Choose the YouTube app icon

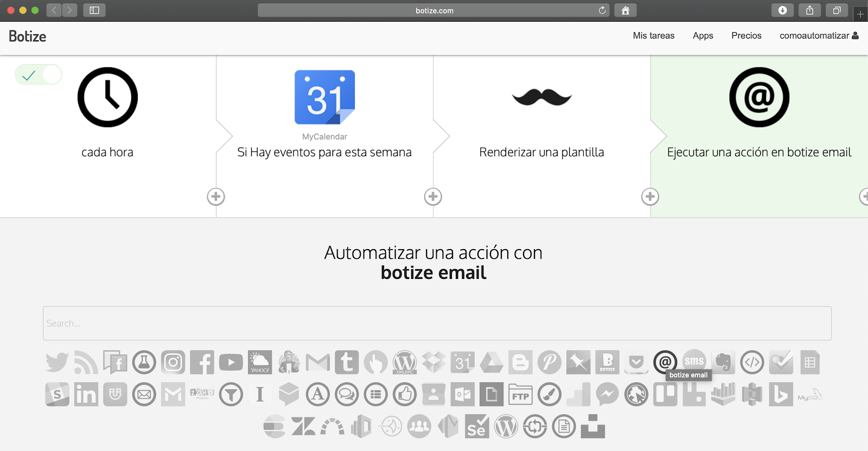tap(231, 362)
